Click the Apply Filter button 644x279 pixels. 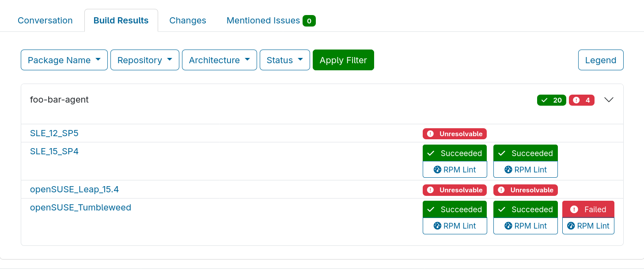click(x=343, y=60)
